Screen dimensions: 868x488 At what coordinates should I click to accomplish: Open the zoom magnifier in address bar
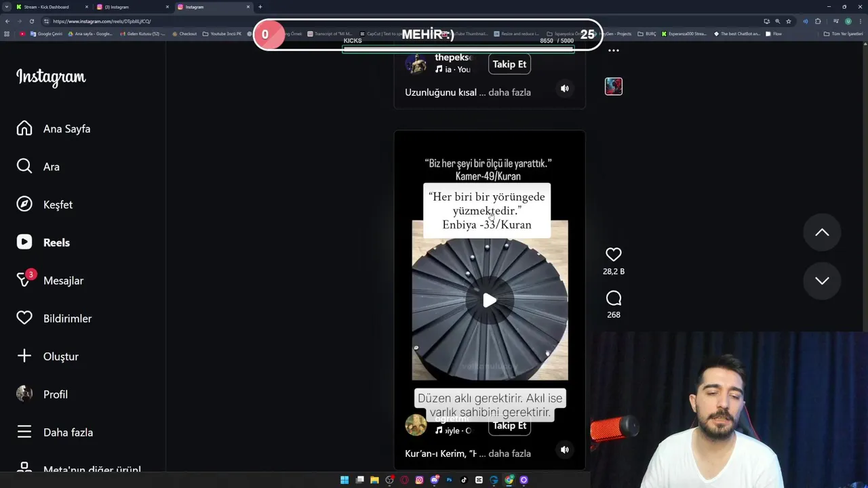pyautogui.click(x=777, y=21)
